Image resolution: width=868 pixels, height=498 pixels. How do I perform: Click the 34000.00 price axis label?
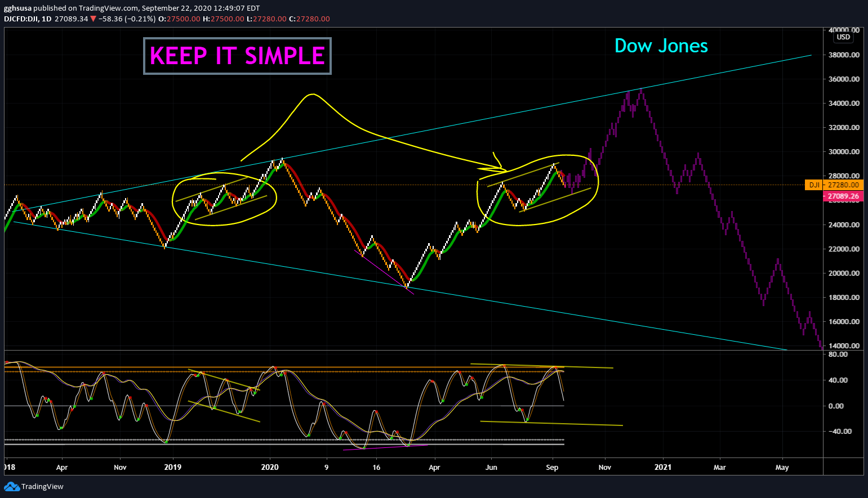pos(843,104)
